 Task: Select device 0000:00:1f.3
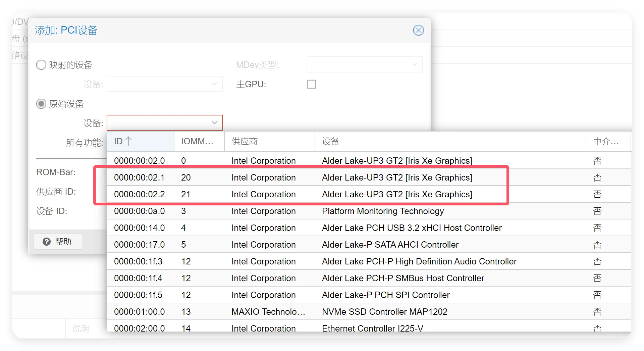[369, 261]
